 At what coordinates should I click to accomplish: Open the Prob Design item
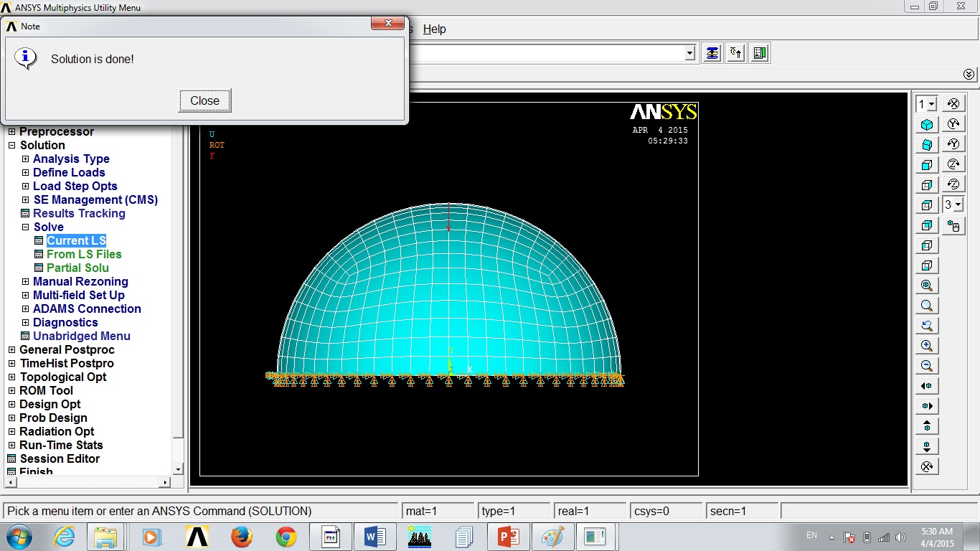(x=54, y=418)
